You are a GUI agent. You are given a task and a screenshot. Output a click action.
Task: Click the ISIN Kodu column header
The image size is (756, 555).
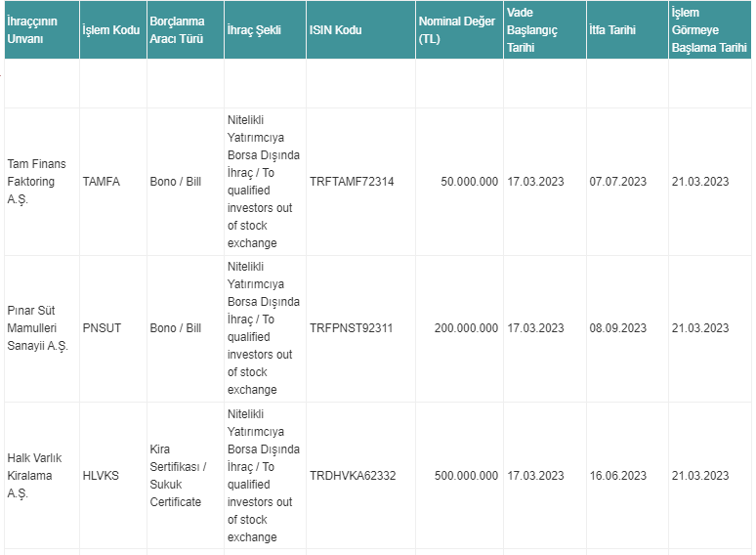coord(360,30)
